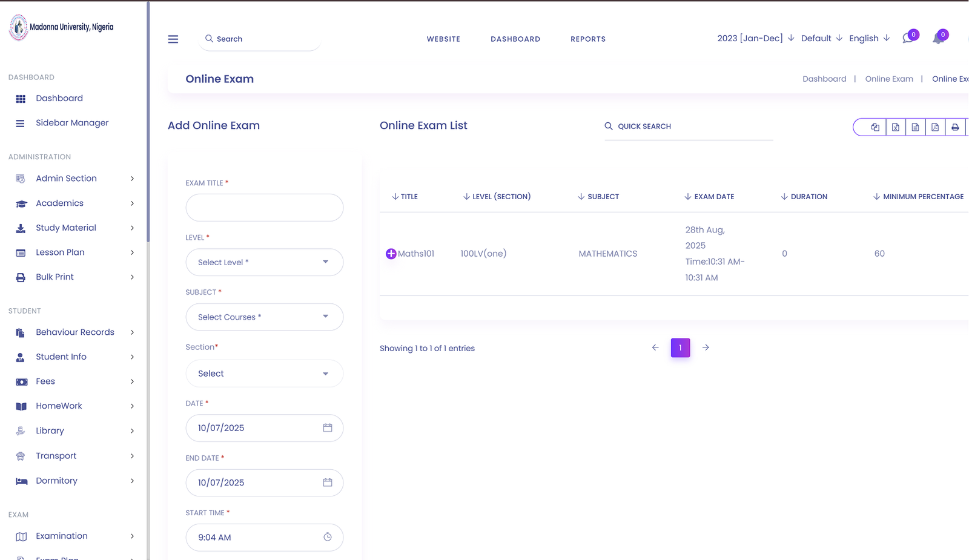This screenshot has width=969, height=560.
Task: Expand the Maths101 row with the plus icon
Action: pyautogui.click(x=391, y=254)
